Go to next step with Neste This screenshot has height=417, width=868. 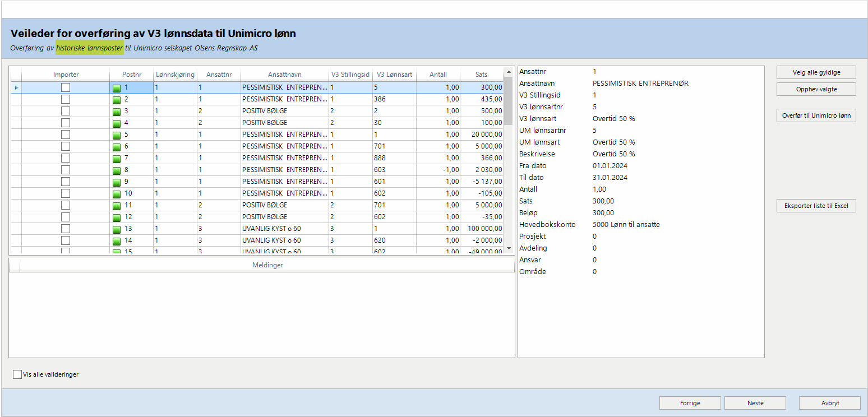coord(755,403)
